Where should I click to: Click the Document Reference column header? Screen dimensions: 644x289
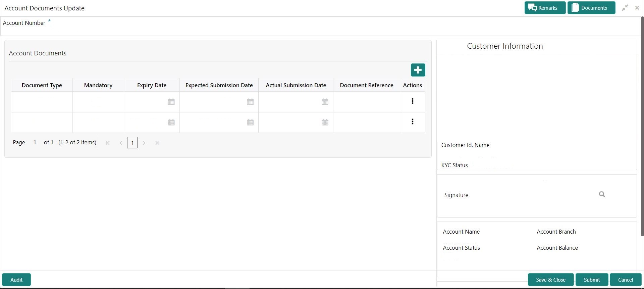click(367, 85)
